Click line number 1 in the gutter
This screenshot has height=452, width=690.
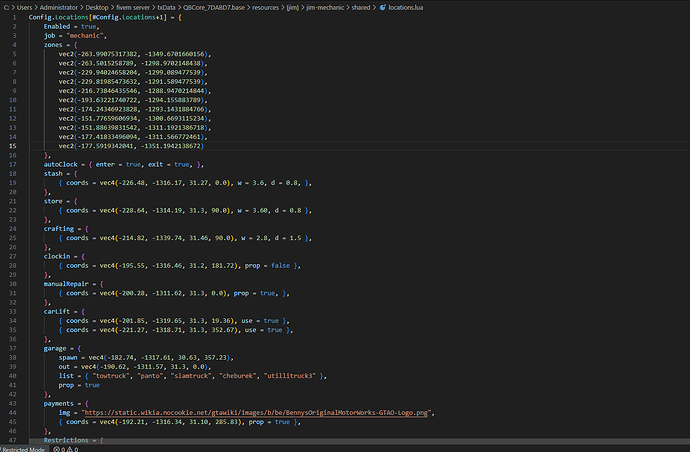click(x=15, y=17)
